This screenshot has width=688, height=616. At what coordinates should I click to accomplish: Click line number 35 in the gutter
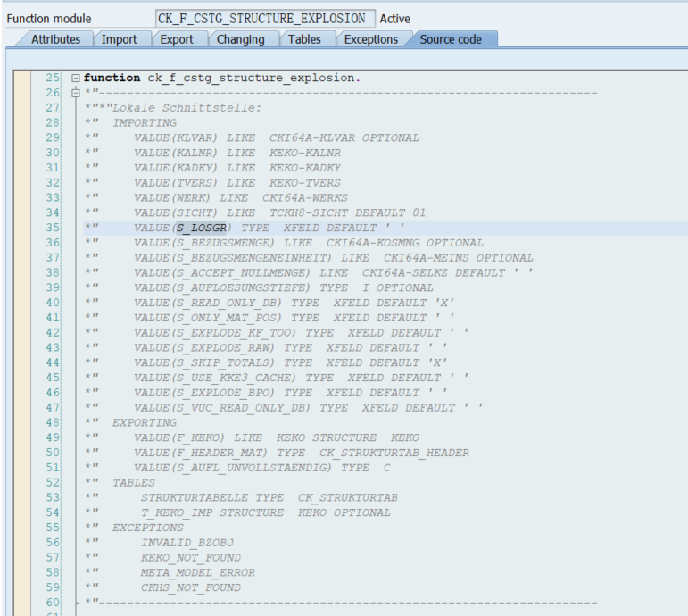tap(52, 228)
